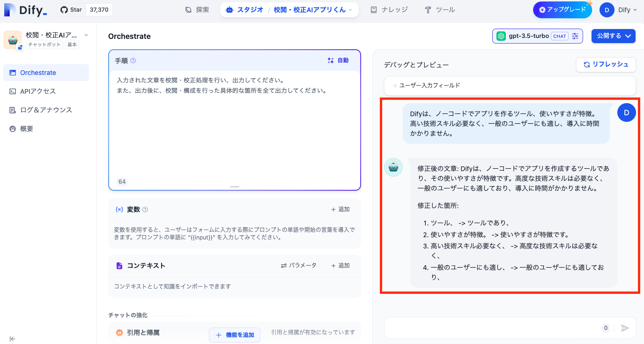Image resolution: width=644 pixels, height=344 pixels.
Task: Click the {x} variable icon
Action: pyautogui.click(x=119, y=209)
